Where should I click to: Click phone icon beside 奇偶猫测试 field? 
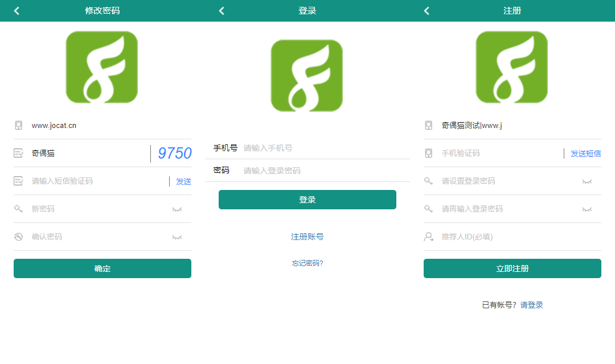pos(429,125)
